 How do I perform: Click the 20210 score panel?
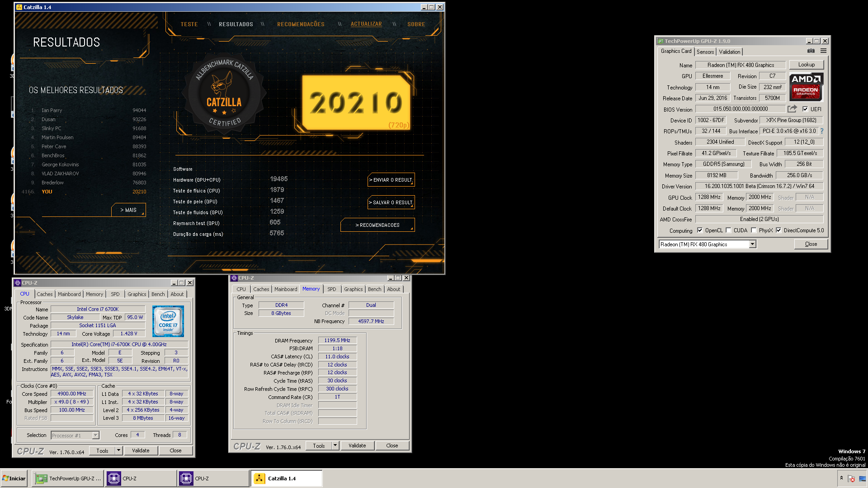tap(356, 103)
